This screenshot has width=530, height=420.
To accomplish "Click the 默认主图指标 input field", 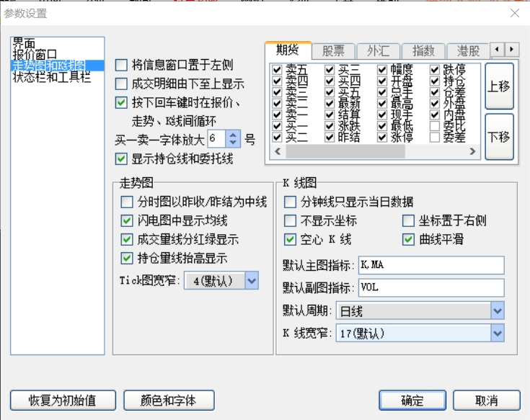I will [430, 265].
